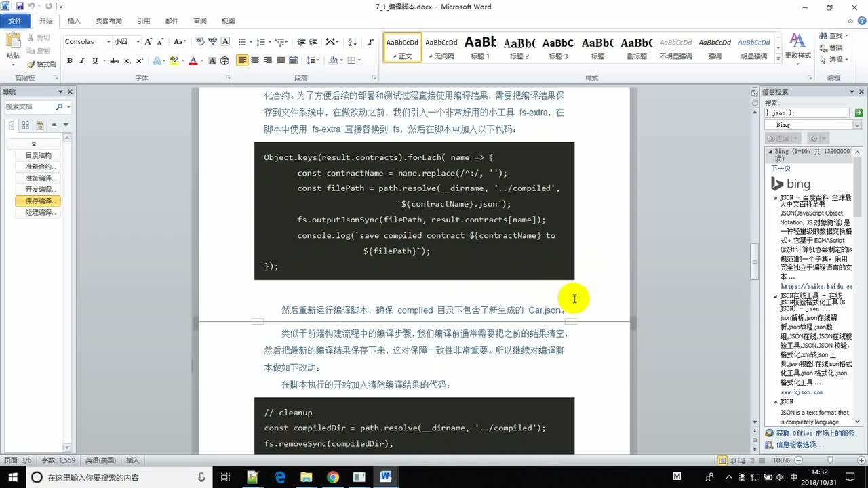
Task: Click the Replace (替换) button
Action: 831,47
